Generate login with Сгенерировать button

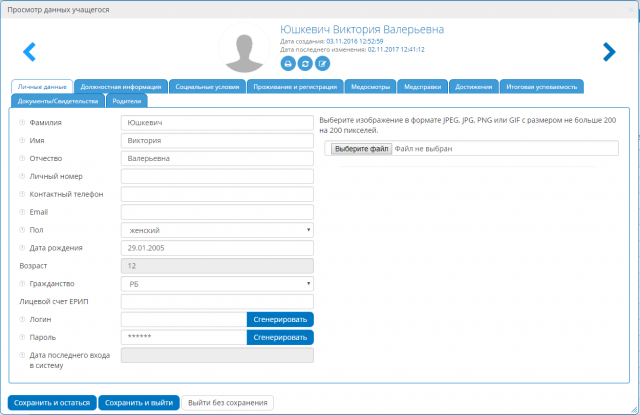coord(280,320)
